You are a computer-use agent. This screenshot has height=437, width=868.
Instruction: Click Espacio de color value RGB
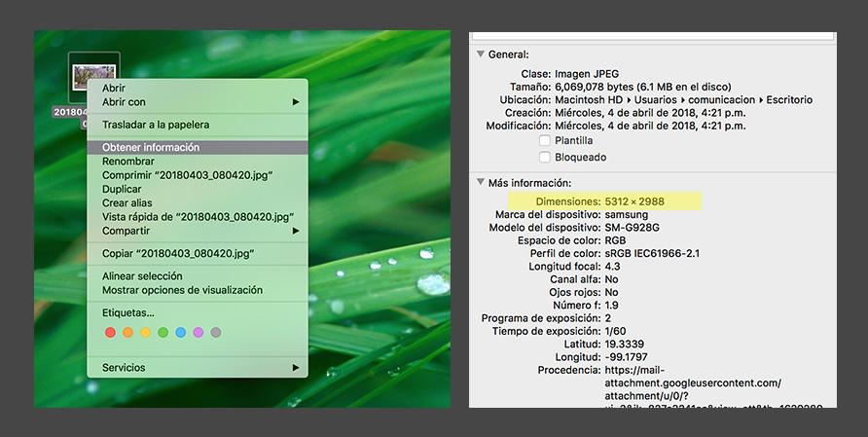pyautogui.click(x=615, y=240)
